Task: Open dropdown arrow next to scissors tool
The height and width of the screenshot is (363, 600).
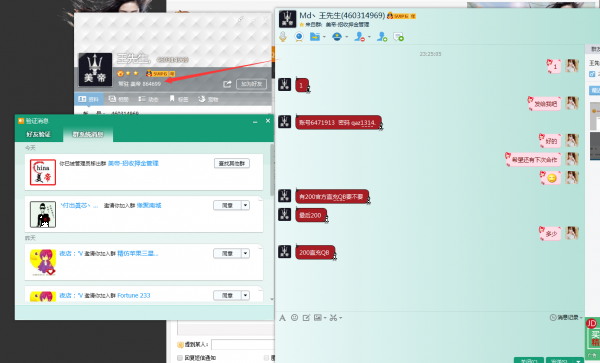Action: coord(340,318)
